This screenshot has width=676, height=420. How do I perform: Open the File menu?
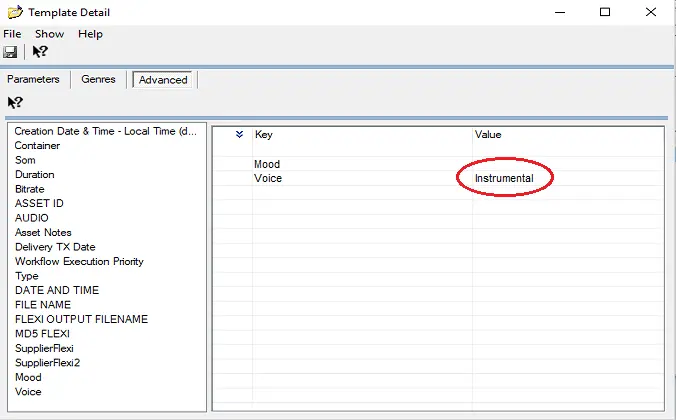tap(12, 34)
